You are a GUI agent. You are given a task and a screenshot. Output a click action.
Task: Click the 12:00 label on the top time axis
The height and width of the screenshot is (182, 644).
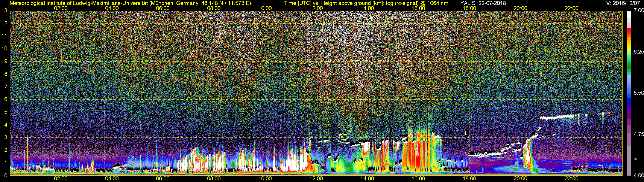click(316, 8)
